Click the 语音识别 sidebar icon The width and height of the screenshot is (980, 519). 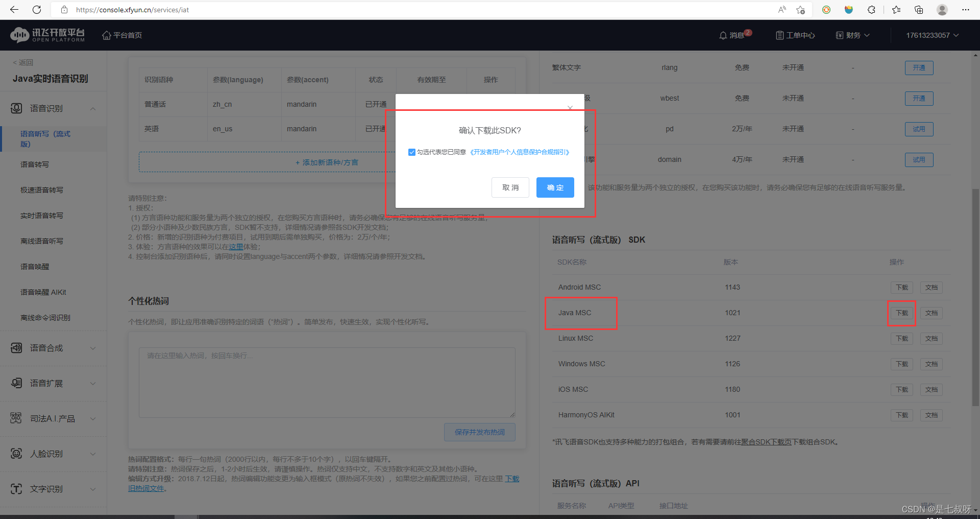[16, 108]
